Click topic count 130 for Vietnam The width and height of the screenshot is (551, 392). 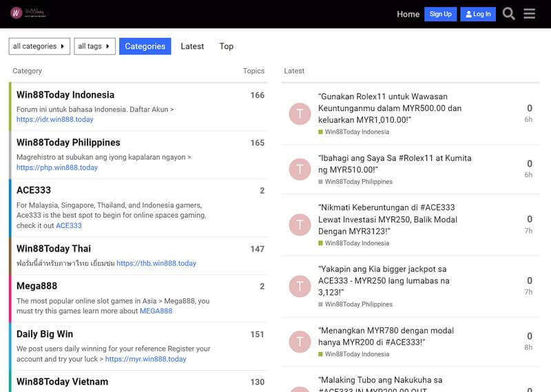tap(257, 382)
